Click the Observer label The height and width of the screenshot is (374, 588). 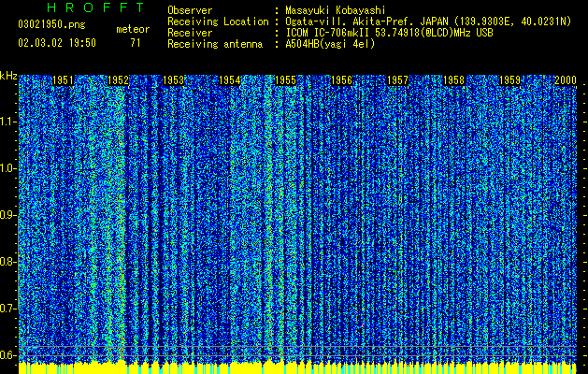click(x=190, y=10)
